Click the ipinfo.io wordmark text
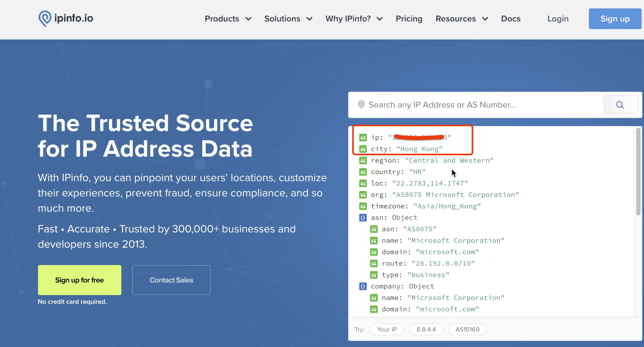The height and width of the screenshot is (347, 644). click(x=74, y=18)
